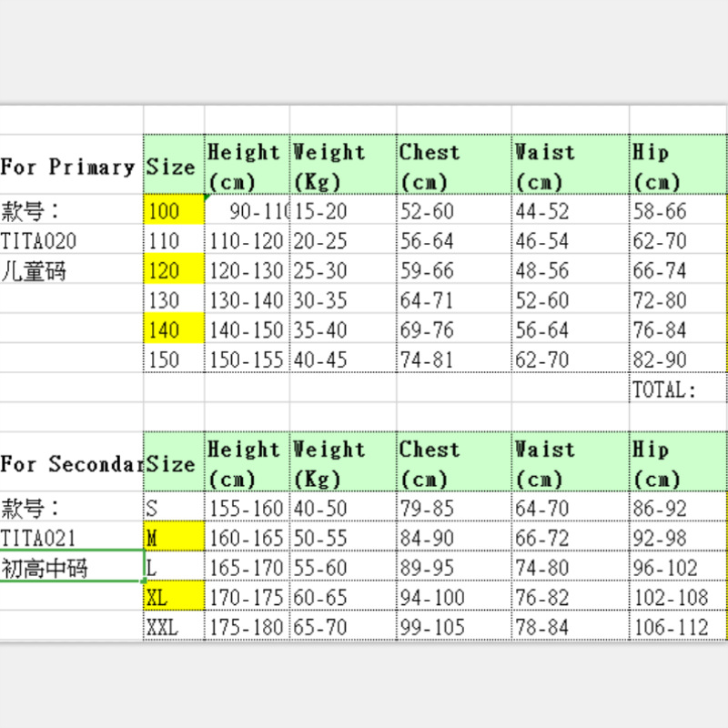Viewport: 728px width, 728px height.
Task: Select the XXL size cell
Action: tap(174, 627)
